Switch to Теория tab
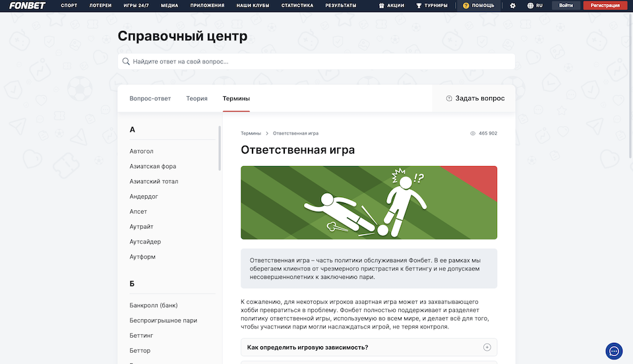The image size is (633, 364). tap(196, 98)
